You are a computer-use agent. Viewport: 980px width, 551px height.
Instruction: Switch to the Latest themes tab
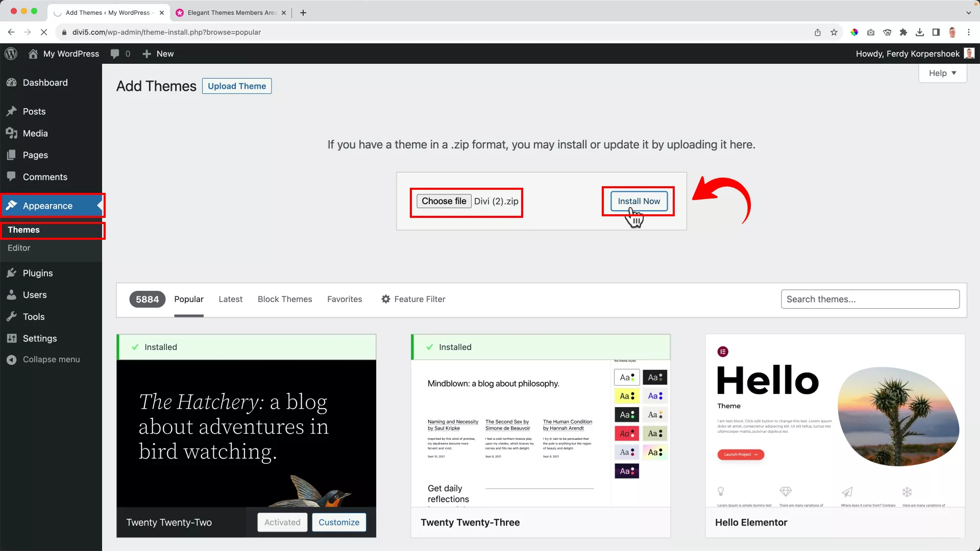230,299
